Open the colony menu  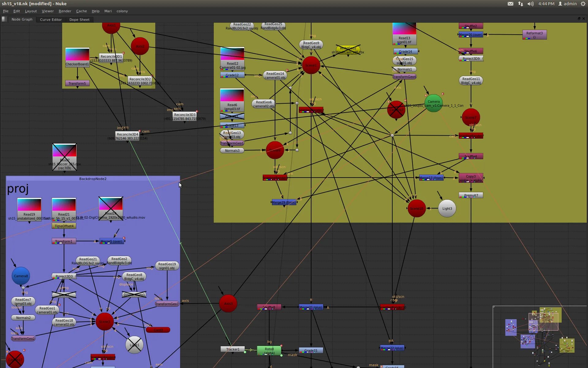coord(122,11)
